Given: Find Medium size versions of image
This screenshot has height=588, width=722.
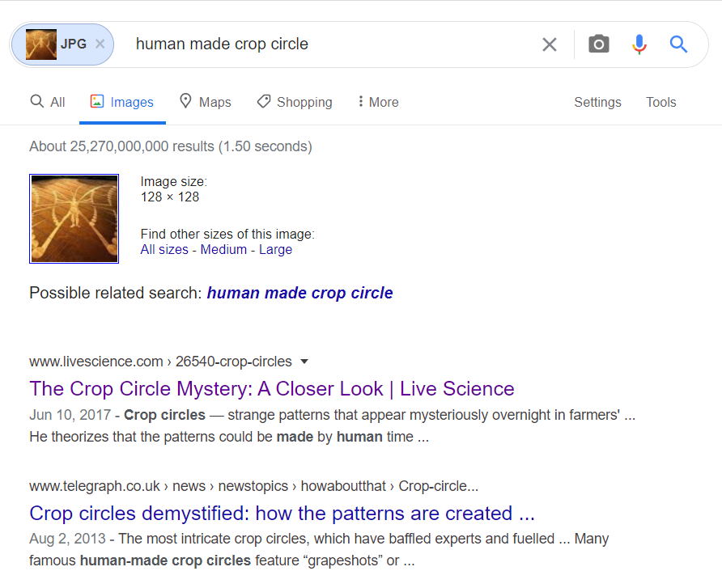Looking at the screenshot, I should click(223, 249).
